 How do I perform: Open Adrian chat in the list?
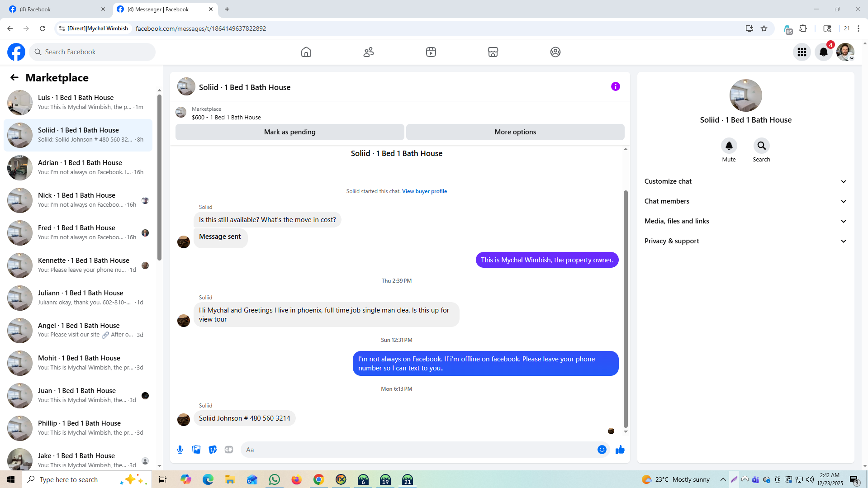click(78, 168)
